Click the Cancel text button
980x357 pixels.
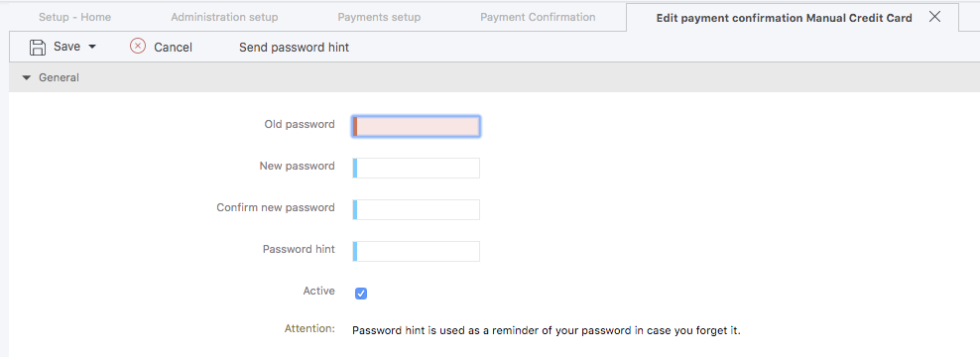point(174,47)
